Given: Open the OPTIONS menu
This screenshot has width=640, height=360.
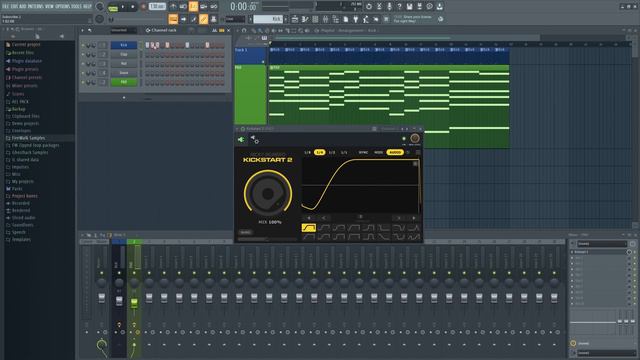Looking at the screenshot, I should (x=62, y=7).
